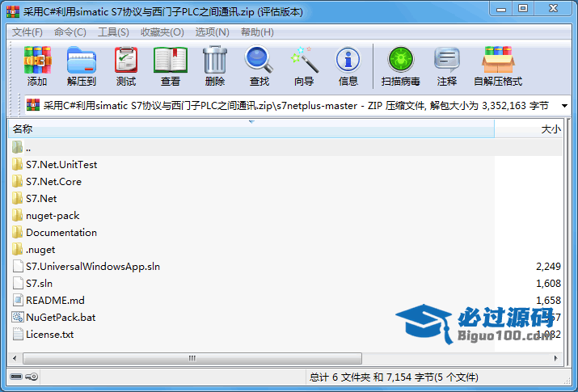
Task: Select the S7.Net.UnitTest folder name
Action: tap(61, 165)
